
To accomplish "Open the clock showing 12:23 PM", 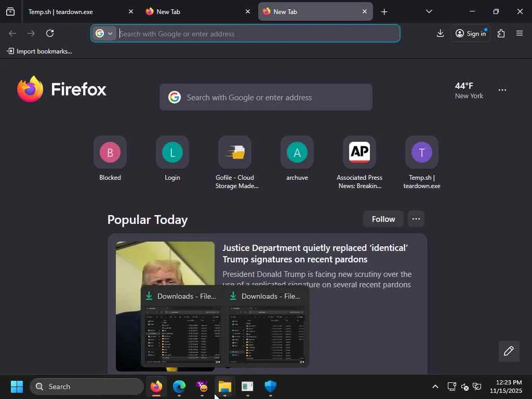I will (x=506, y=387).
